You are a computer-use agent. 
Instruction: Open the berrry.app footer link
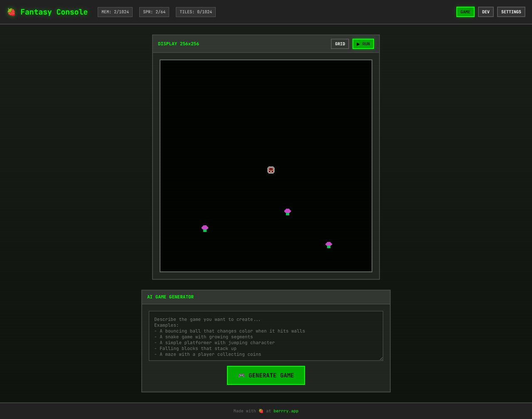(x=286, y=411)
